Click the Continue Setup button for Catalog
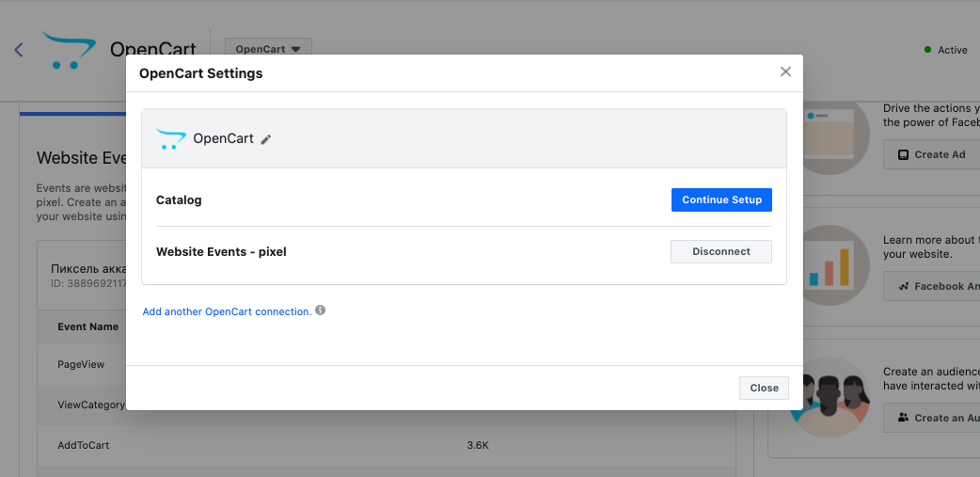Screen dimensions: 980x477 pyautogui.click(x=721, y=200)
